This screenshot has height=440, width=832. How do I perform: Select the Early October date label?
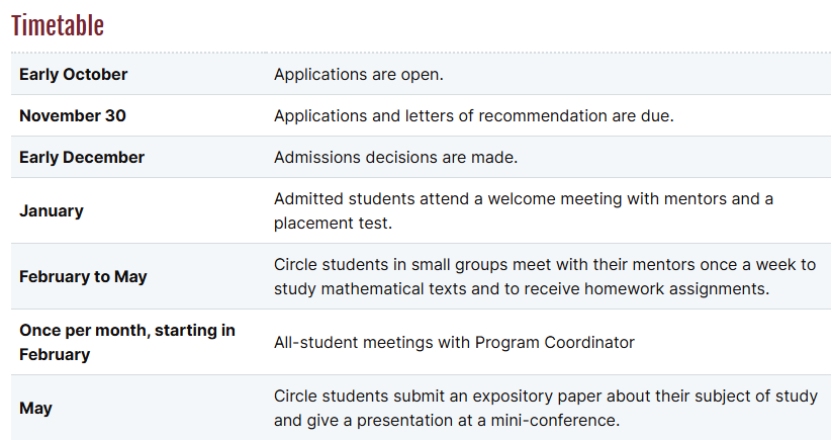pos(73,75)
